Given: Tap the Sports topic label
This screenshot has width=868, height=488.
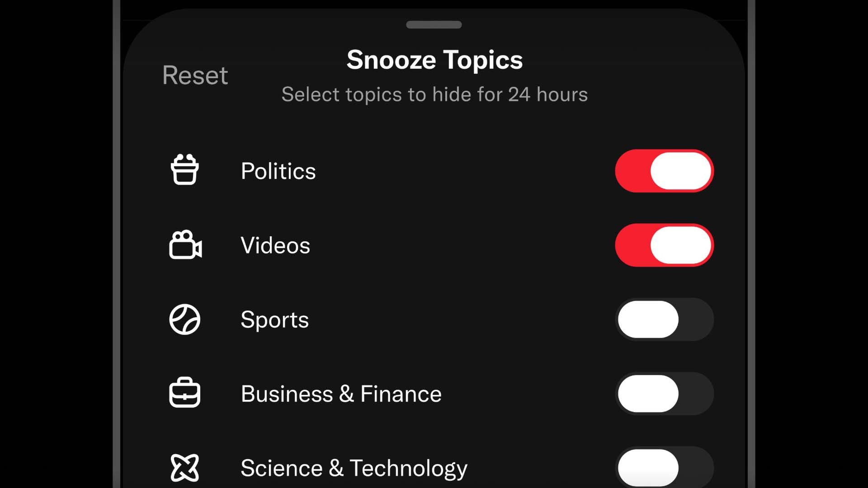Looking at the screenshot, I should click(274, 320).
